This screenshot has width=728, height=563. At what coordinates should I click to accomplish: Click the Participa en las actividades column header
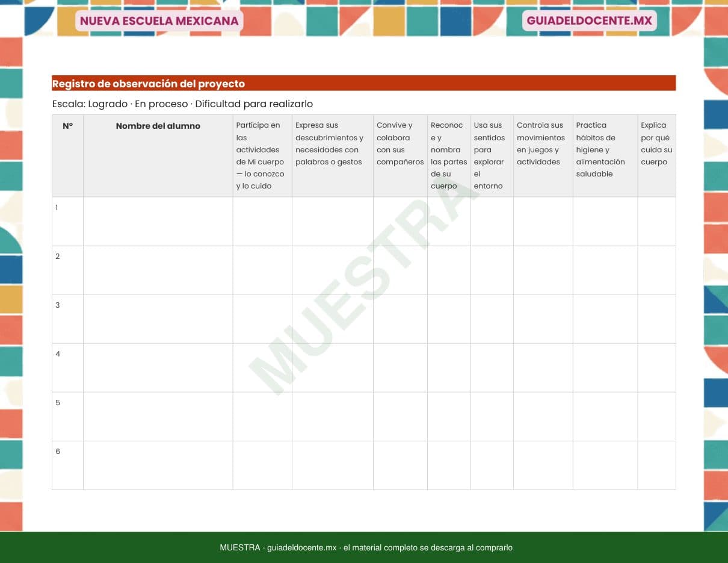point(262,155)
